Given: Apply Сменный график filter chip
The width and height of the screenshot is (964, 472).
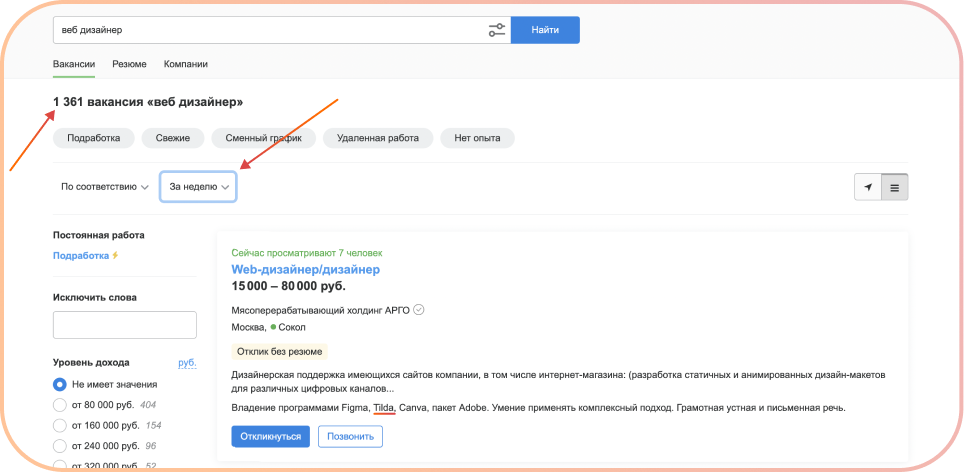Looking at the screenshot, I should click(264, 138).
